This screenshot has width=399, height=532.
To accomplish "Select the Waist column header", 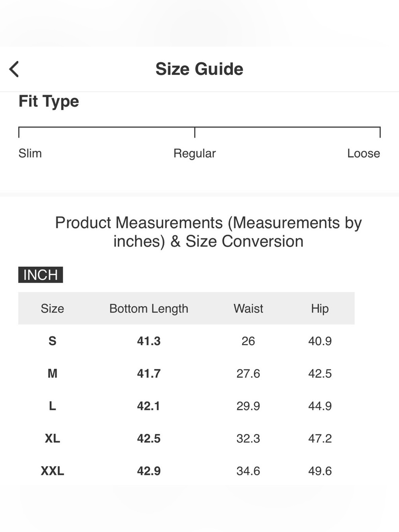I will [x=248, y=309].
